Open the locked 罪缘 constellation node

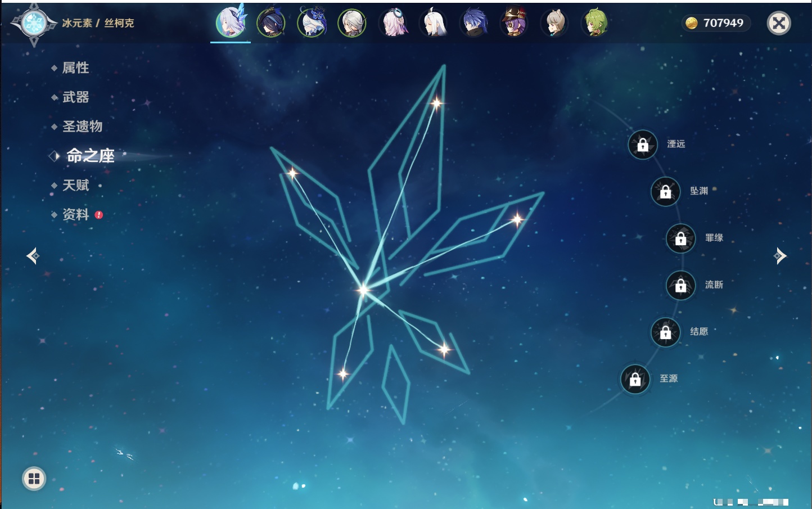coord(681,238)
